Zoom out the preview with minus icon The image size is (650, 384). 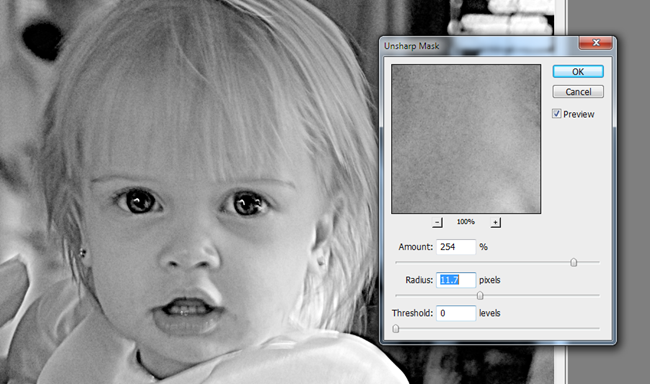pyautogui.click(x=437, y=223)
